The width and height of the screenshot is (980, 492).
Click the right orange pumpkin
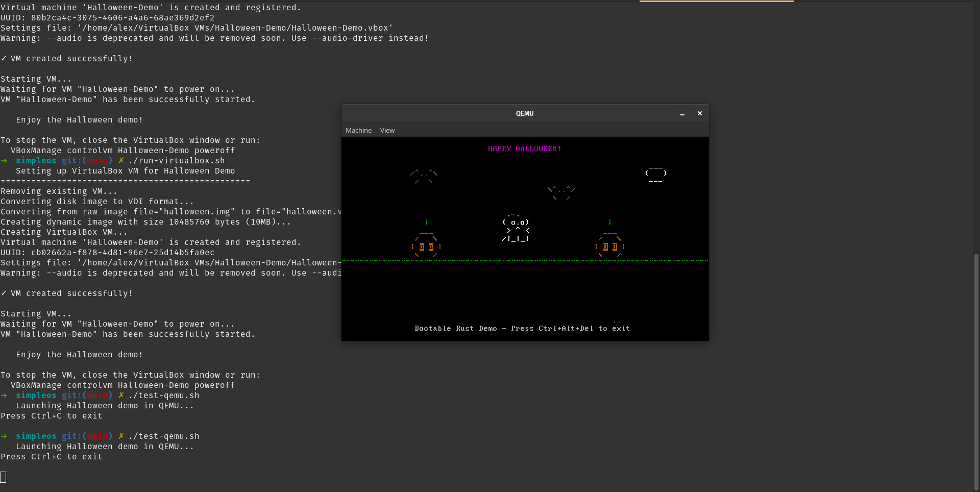coord(610,247)
